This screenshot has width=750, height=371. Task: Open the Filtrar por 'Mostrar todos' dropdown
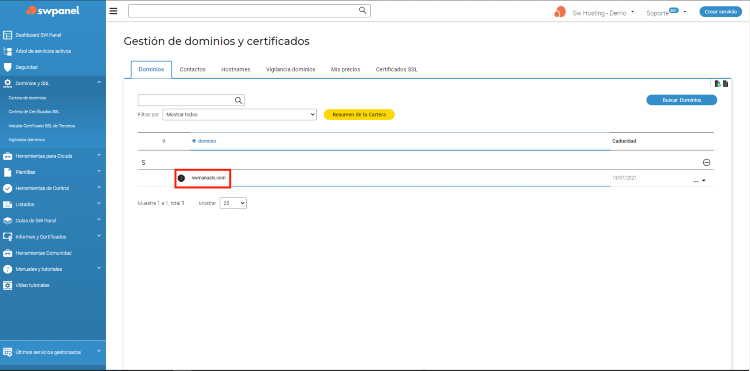pyautogui.click(x=240, y=115)
